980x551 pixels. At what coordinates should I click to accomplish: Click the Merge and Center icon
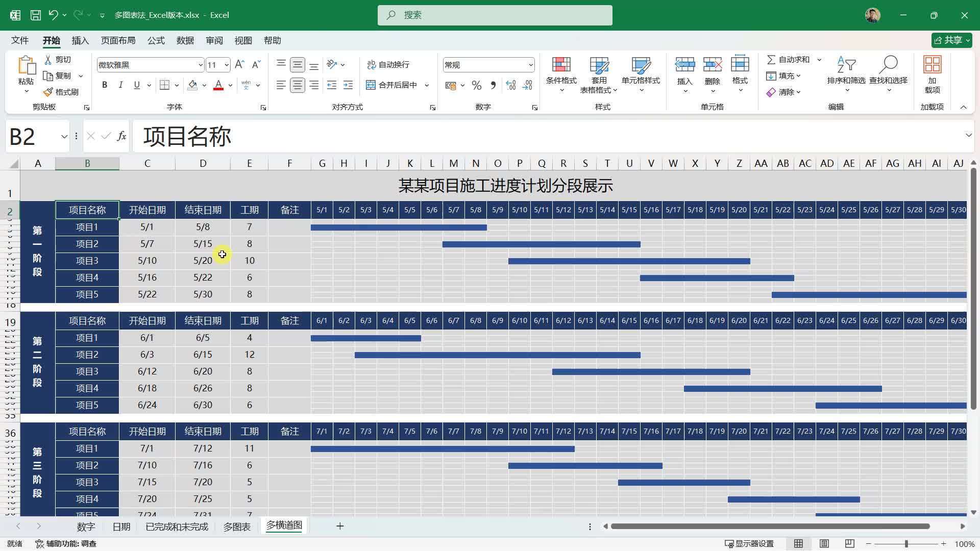(x=371, y=85)
